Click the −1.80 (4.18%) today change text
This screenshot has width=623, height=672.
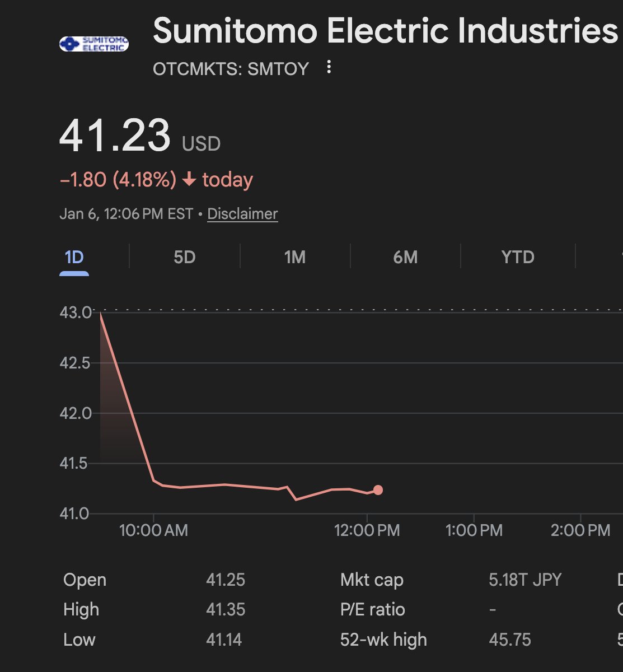click(156, 180)
